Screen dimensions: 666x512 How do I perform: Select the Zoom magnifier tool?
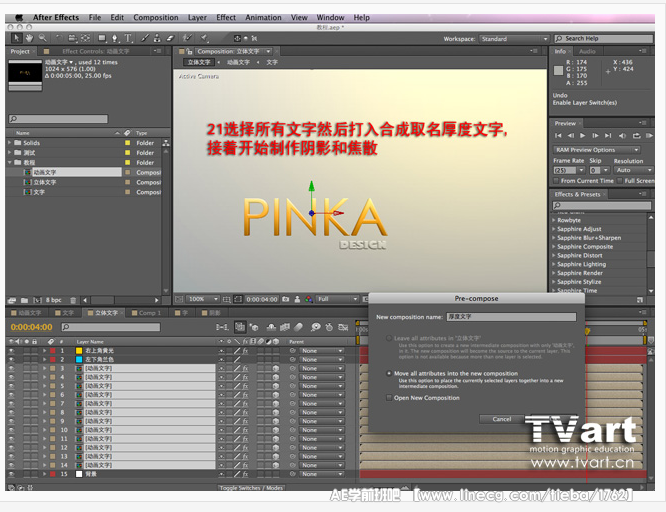click(x=42, y=38)
